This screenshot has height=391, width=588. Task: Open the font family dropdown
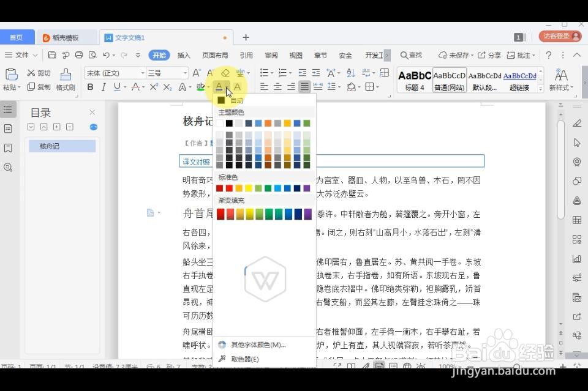(x=109, y=72)
